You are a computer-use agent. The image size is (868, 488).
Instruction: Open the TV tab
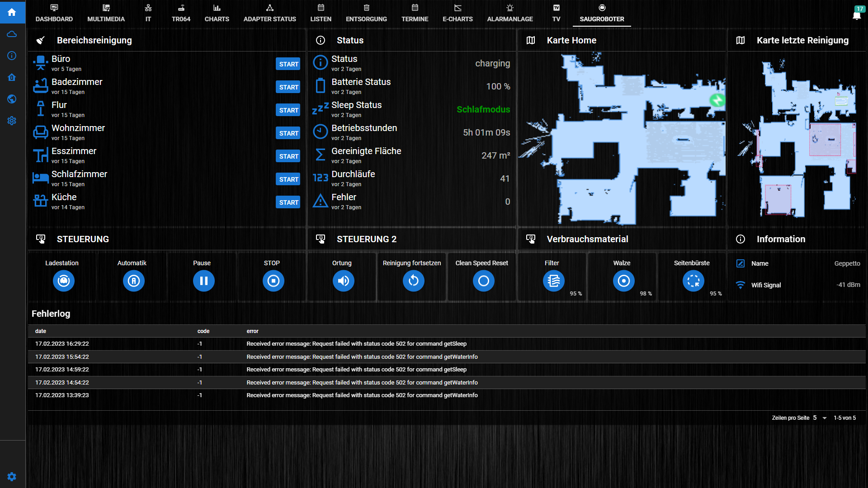pos(557,13)
